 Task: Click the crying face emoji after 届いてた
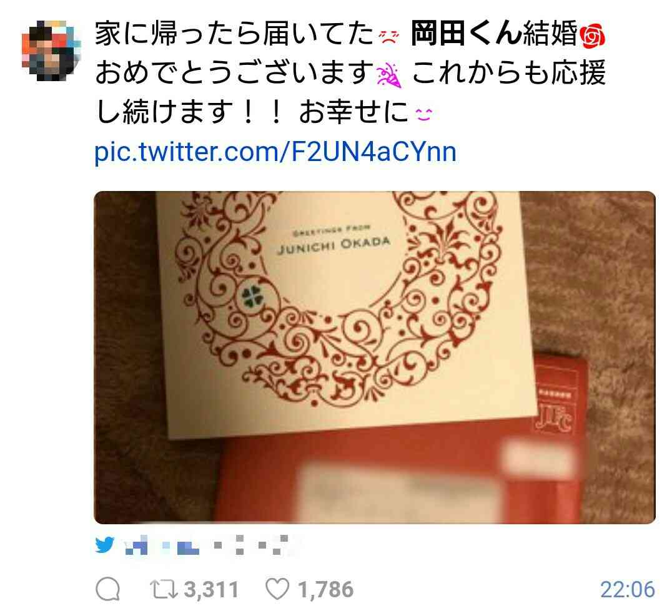coord(388,37)
